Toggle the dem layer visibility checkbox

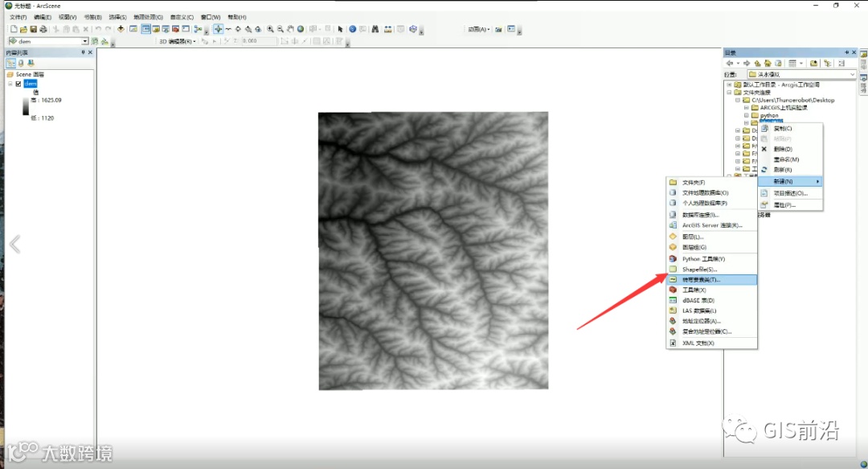pyautogui.click(x=18, y=84)
